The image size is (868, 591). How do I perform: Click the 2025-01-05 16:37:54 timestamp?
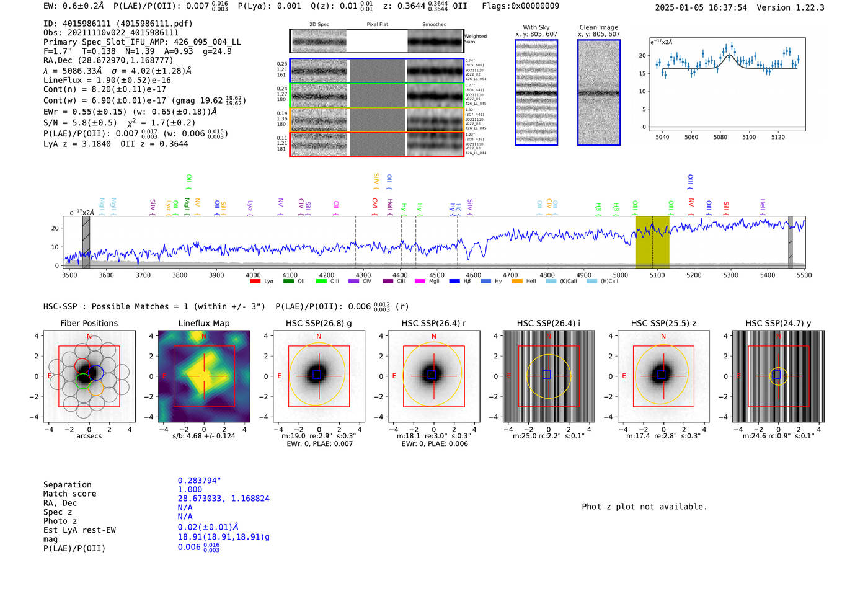tap(701, 8)
